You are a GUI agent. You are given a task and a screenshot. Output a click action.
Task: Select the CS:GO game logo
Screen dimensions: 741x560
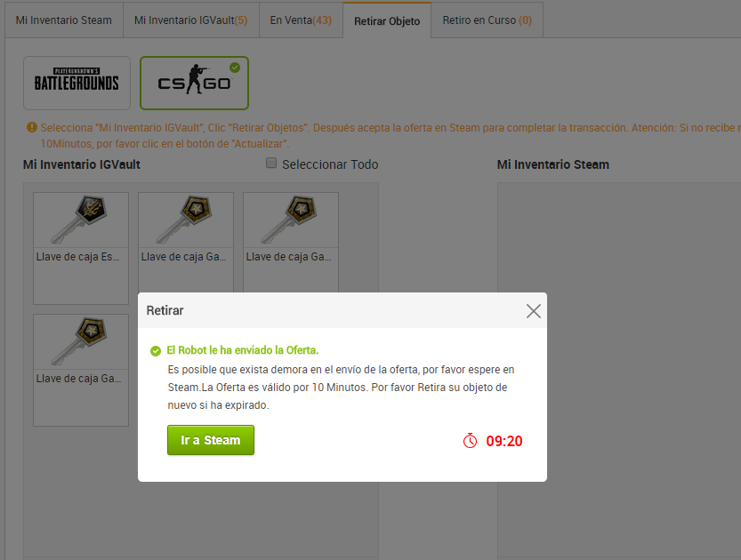pos(194,83)
